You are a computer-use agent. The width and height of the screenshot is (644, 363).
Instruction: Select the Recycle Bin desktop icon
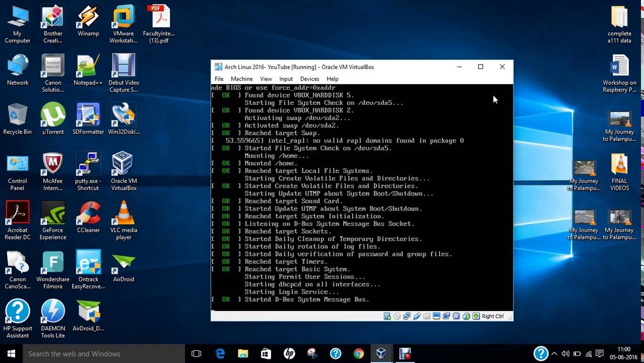click(x=18, y=119)
